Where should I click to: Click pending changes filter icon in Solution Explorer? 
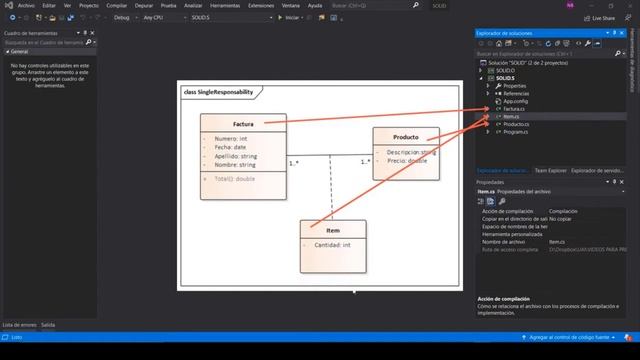coord(526,43)
